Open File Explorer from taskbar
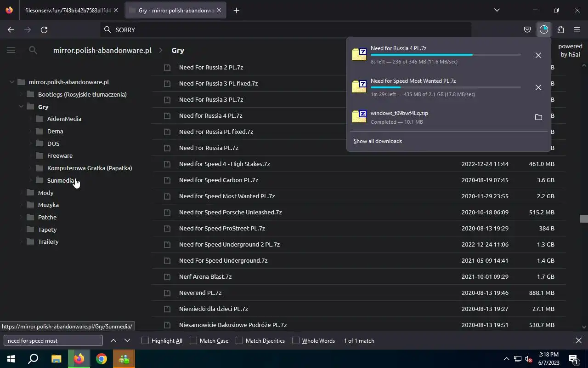 56,359
